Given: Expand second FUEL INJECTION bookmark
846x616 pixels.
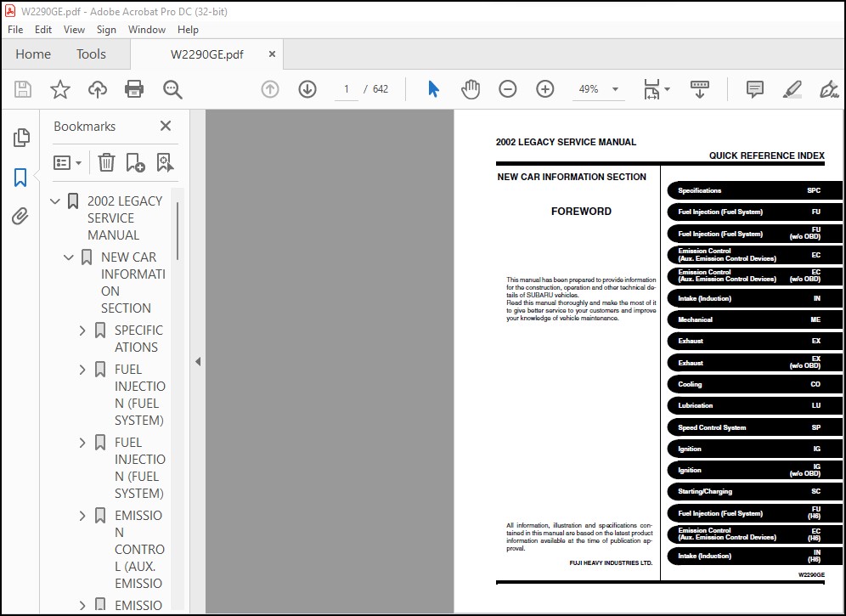Looking at the screenshot, I should click(x=82, y=443).
